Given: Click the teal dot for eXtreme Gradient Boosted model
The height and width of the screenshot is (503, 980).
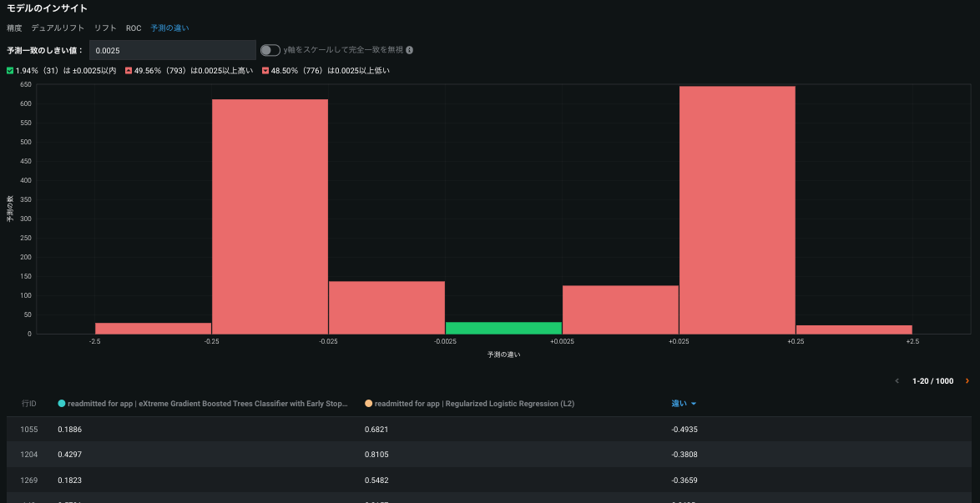Looking at the screenshot, I should coord(61,404).
